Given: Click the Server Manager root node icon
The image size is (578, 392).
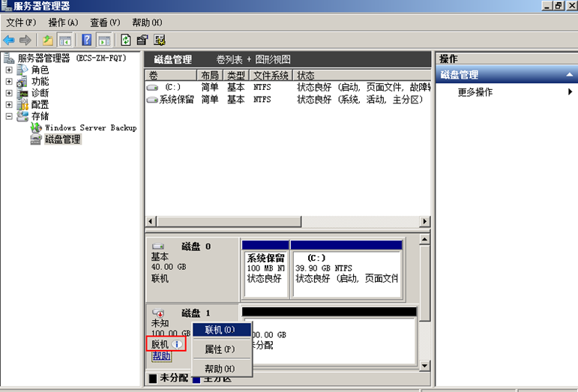Looking at the screenshot, I should tap(9, 58).
